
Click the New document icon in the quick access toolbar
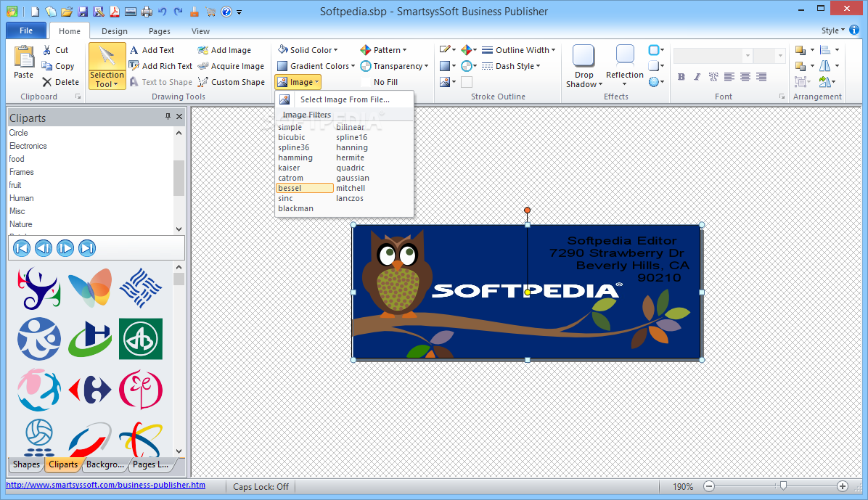pyautogui.click(x=35, y=12)
